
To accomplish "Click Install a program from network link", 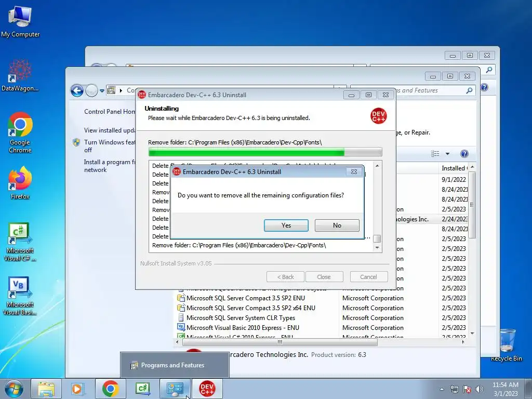I will point(110,166).
